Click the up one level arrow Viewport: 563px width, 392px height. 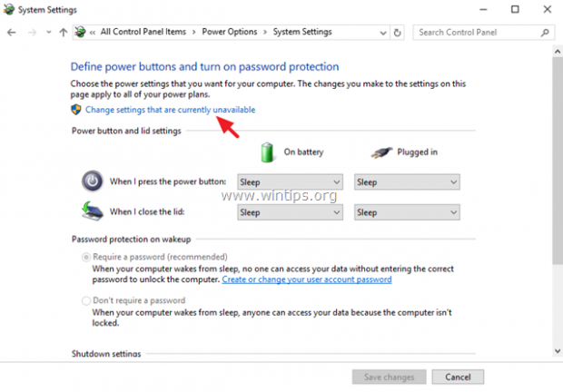[63, 32]
